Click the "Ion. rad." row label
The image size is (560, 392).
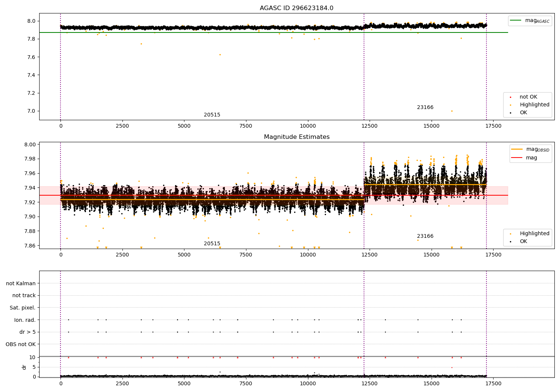(25, 320)
